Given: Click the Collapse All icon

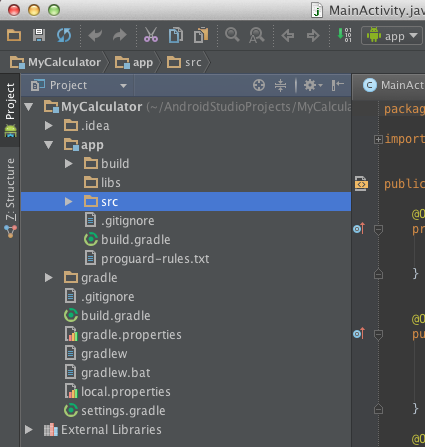Looking at the screenshot, I should click(280, 85).
